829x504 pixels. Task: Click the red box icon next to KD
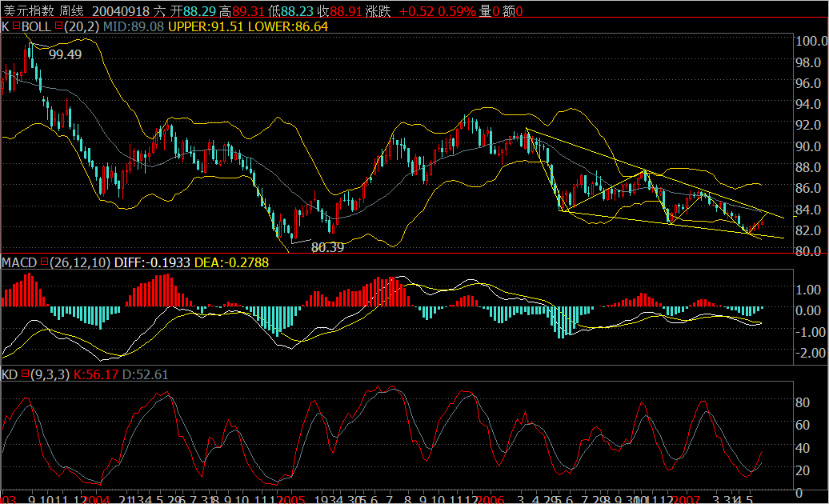(25, 374)
